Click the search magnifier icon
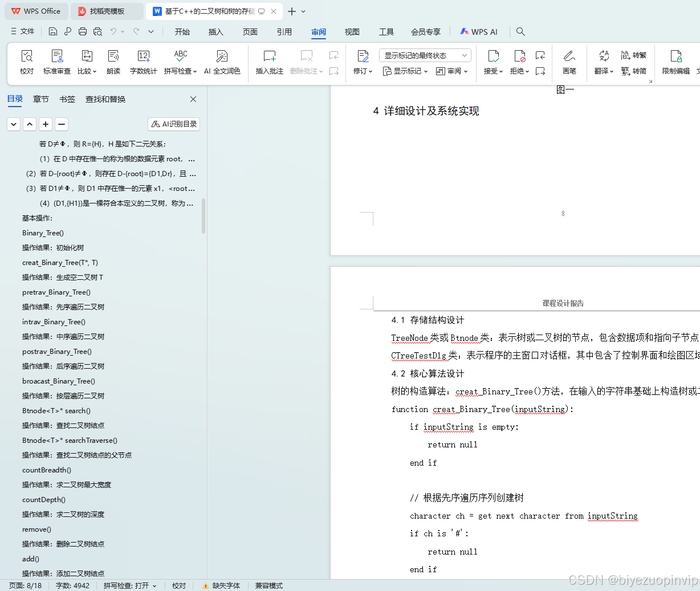The height and width of the screenshot is (591, 700). coord(520,31)
